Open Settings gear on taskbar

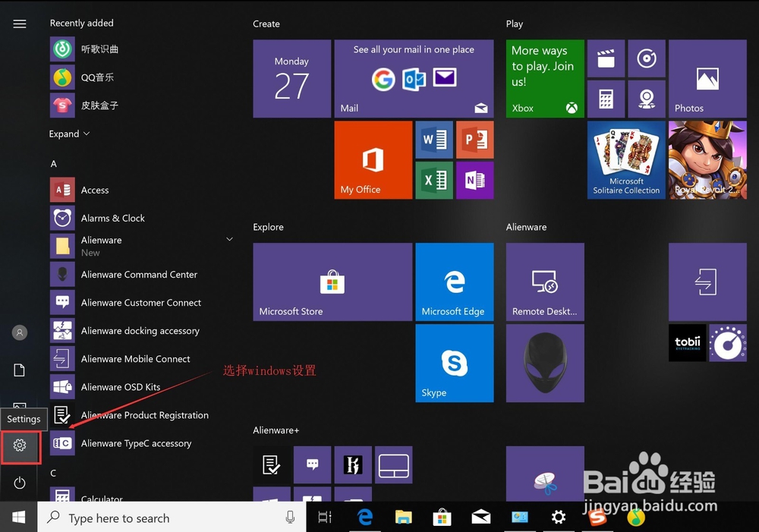558,518
